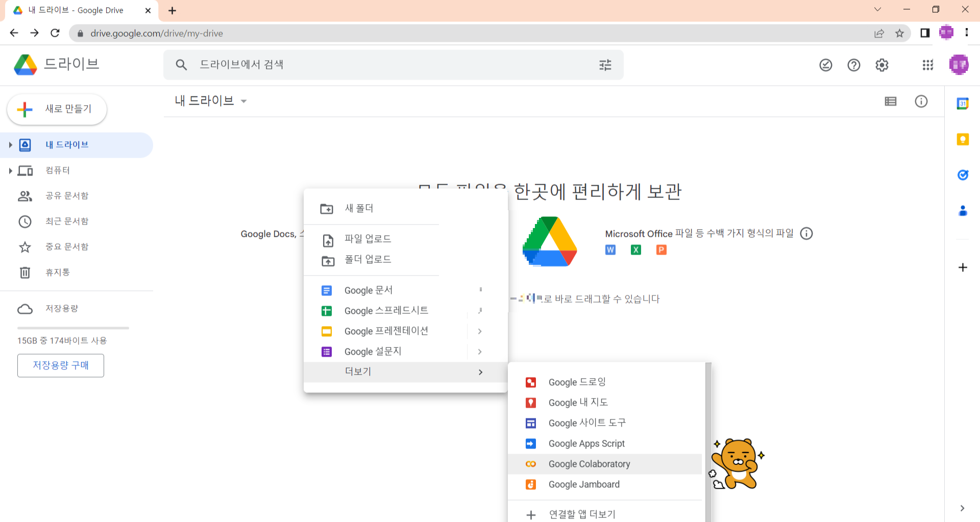980x522 pixels.
Task: Open 저장용량 storage page
Action: point(77,309)
